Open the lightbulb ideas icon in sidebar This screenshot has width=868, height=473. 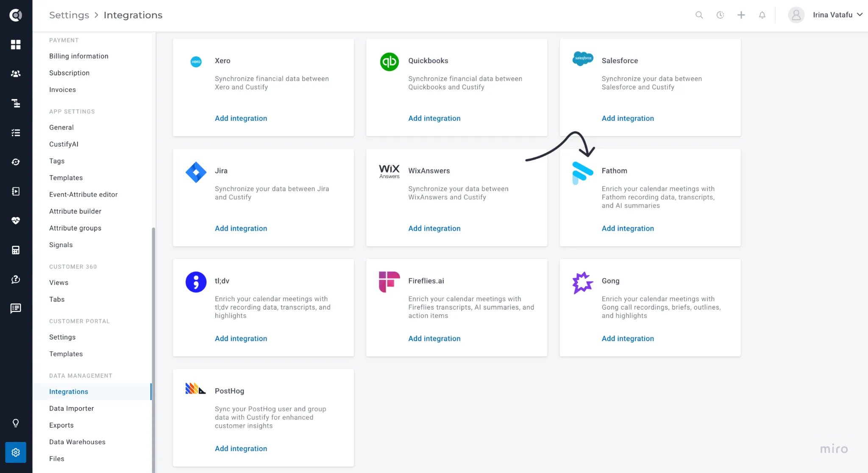pyautogui.click(x=16, y=423)
